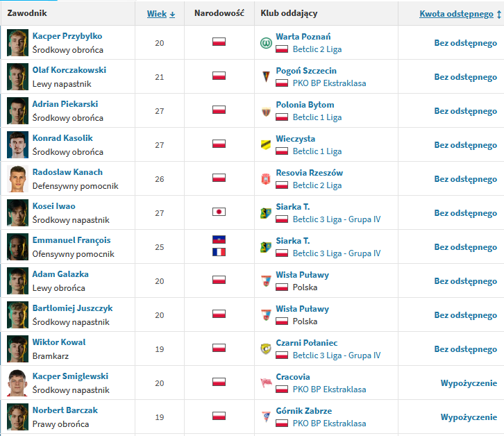Click Siarka T. crest in Kosei Iwao row
504x436 pixels.
tap(266, 213)
